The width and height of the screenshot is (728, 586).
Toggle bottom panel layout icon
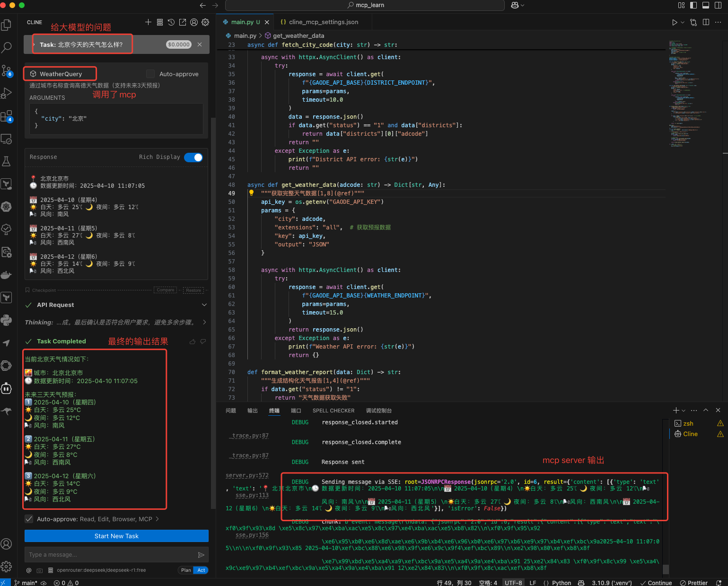pyautogui.click(x=706, y=5)
